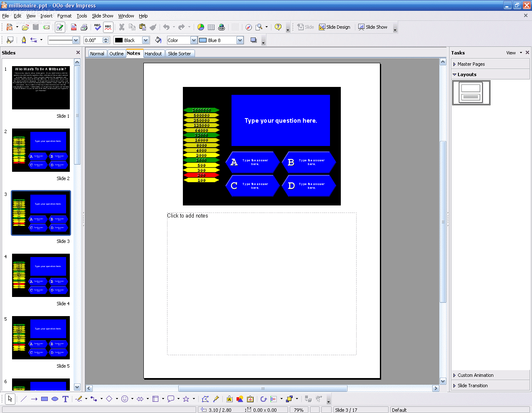The height and width of the screenshot is (413, 532).
Task: Select the Callouts shape tool
Action: (171, 399)
